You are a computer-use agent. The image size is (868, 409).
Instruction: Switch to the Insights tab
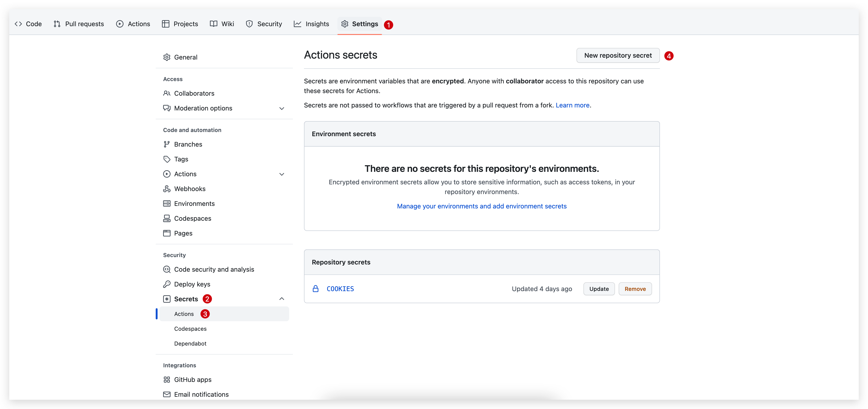pyautogui.click(x=311, y=24)
